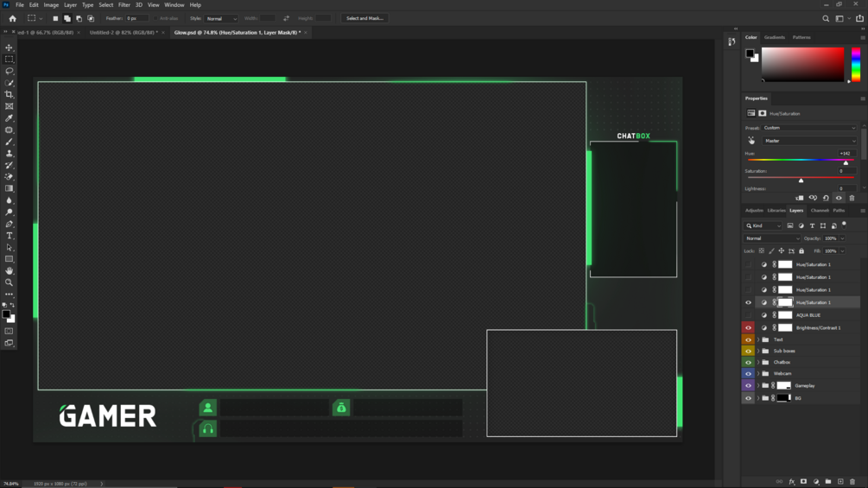Expand the Chatbox layer group

click(758, 363)
